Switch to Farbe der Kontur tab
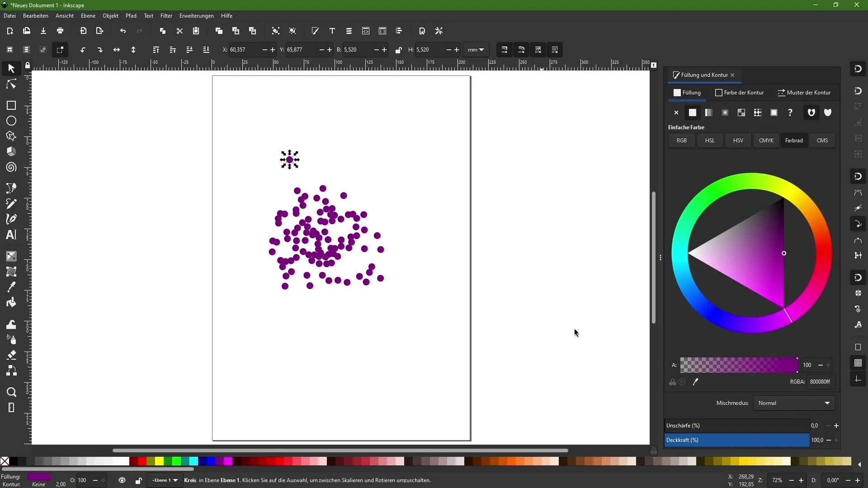 click(740, 93)
